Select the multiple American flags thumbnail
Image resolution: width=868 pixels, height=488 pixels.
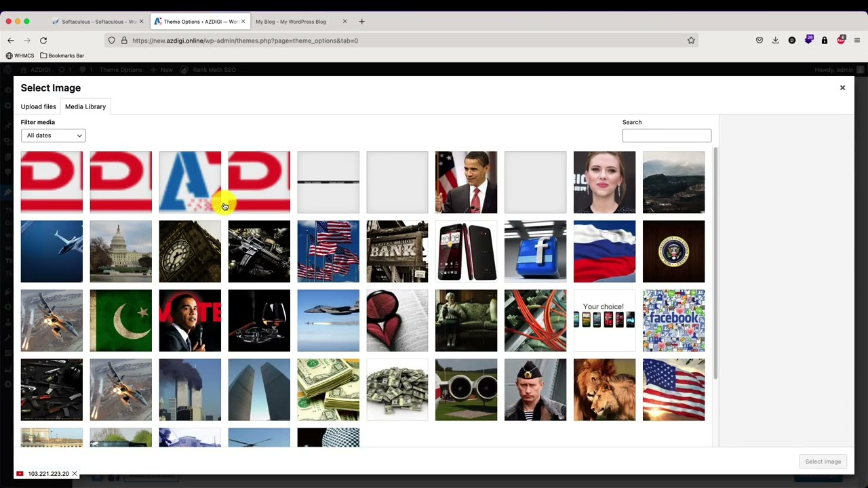click(328, 251)
